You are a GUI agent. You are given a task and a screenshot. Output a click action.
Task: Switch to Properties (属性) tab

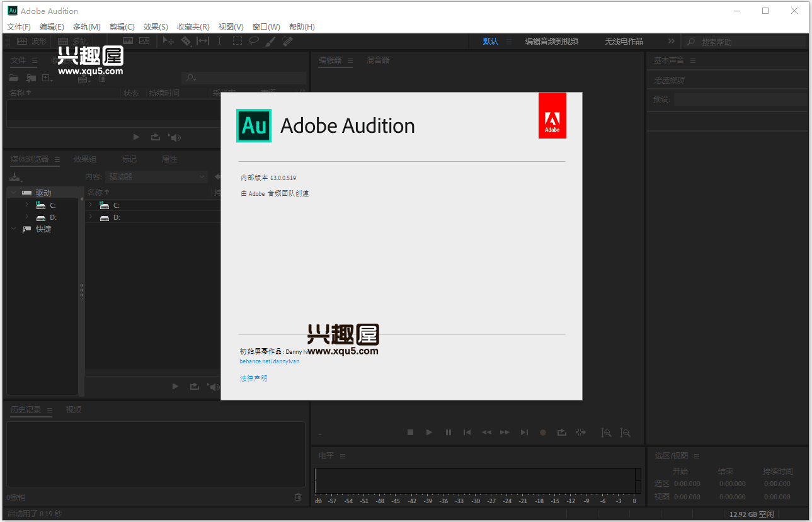[169, 159]
